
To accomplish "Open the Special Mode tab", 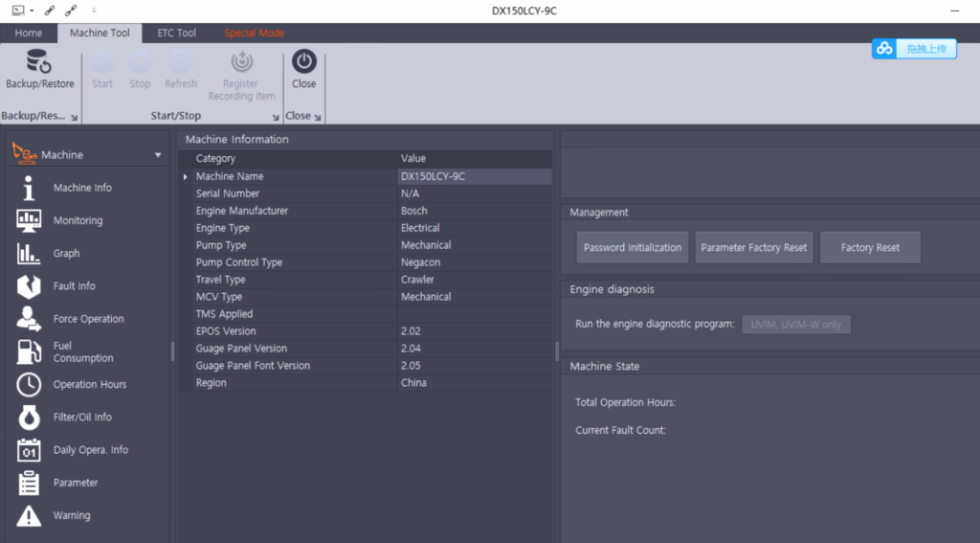I will (x=254, y=33).
